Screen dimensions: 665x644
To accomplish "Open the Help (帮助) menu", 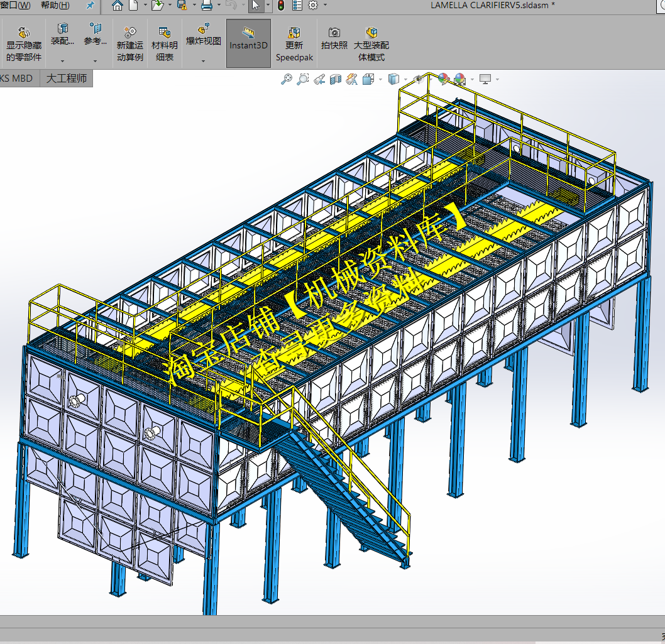I will (x=55, y=6).
